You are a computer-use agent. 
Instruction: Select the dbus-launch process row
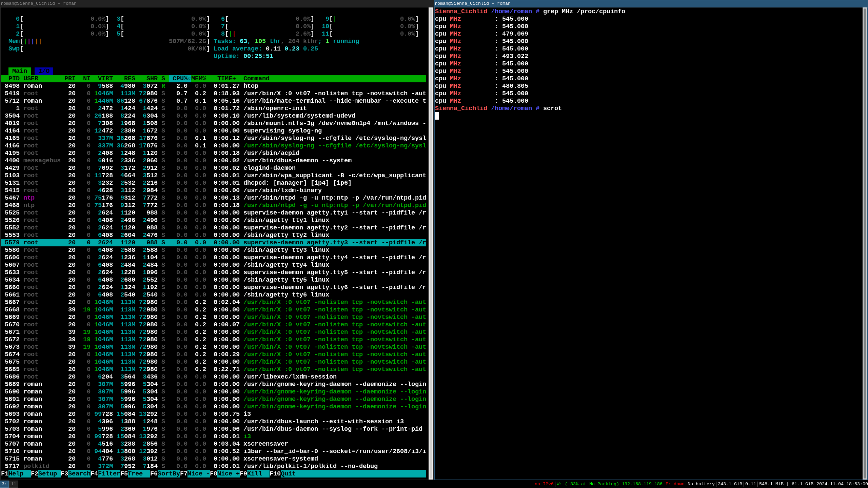(214, 422)
